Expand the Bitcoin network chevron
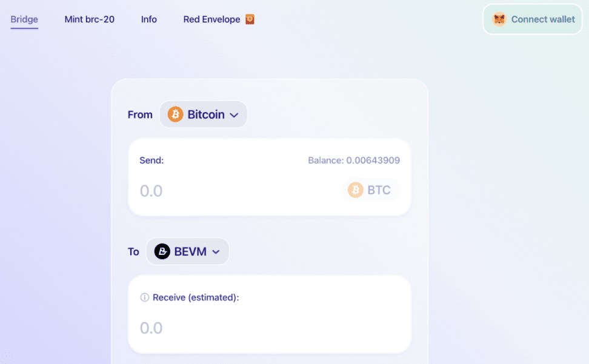The height and width of the screenshot is (364, 589). 234,115
